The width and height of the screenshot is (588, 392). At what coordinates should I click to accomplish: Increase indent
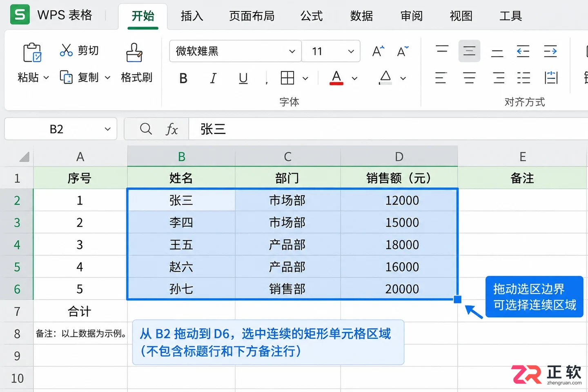(550, 51)
